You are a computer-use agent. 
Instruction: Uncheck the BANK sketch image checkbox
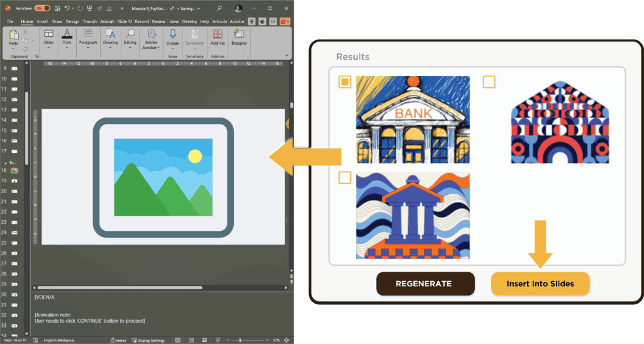[345, 82]
